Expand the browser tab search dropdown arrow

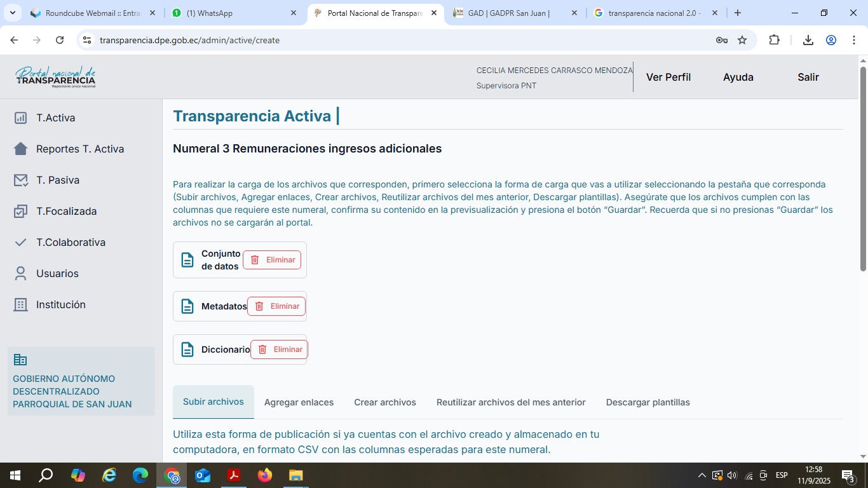pos(12,13)
